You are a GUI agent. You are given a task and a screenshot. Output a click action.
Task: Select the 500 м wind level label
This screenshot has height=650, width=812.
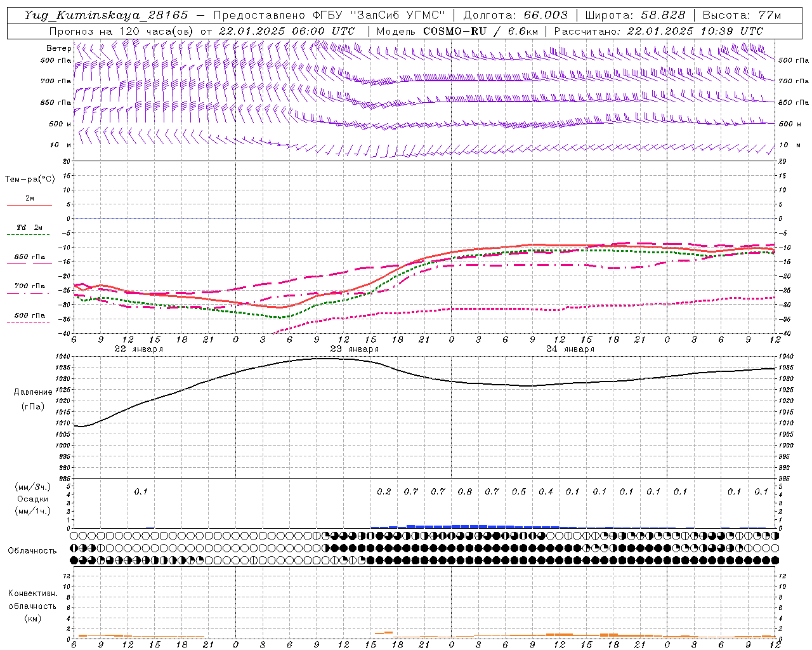pos(60,124)
